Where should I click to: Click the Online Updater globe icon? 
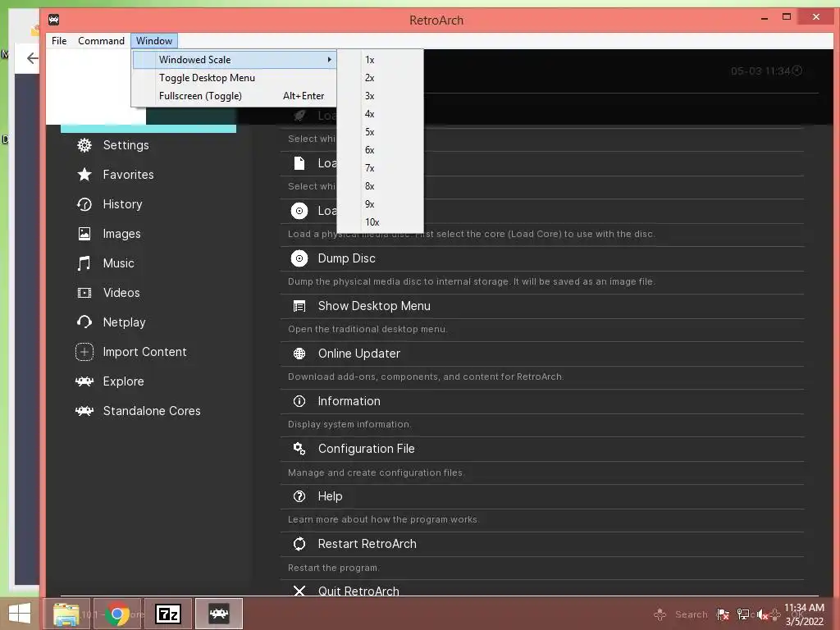(x=299, y=354)
